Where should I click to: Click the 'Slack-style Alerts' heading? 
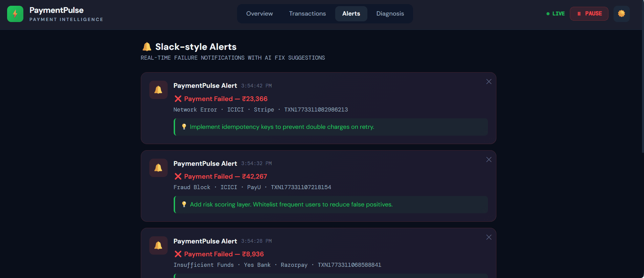tap(196, 47)
